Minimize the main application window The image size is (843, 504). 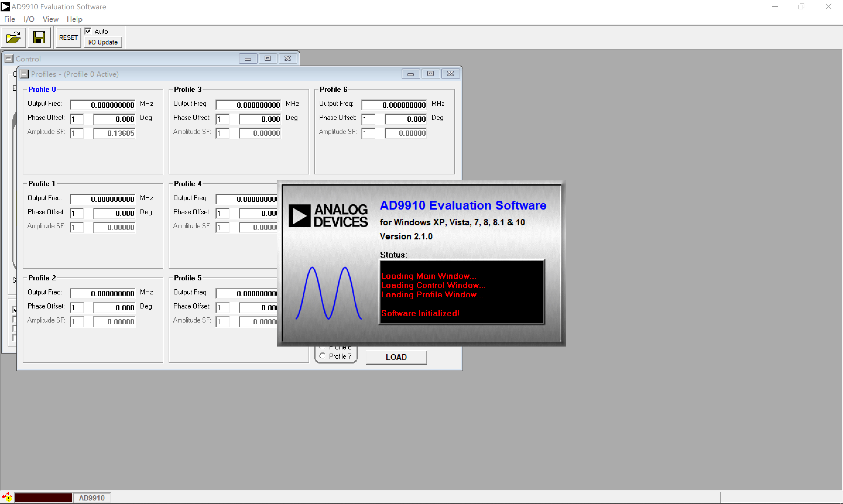click(x=775, y=6)
